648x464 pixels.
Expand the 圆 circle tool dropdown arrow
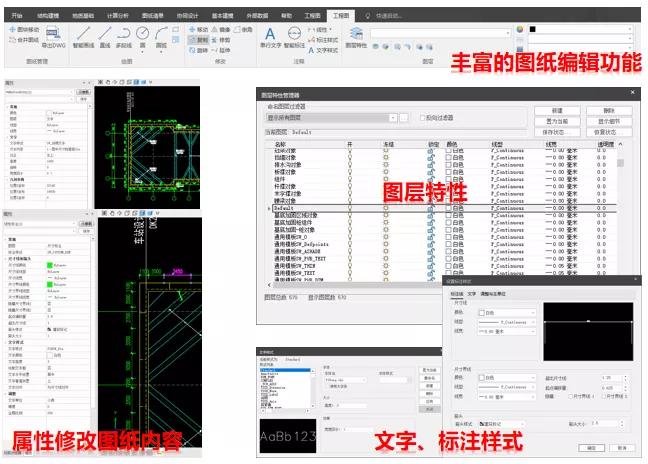142,52
